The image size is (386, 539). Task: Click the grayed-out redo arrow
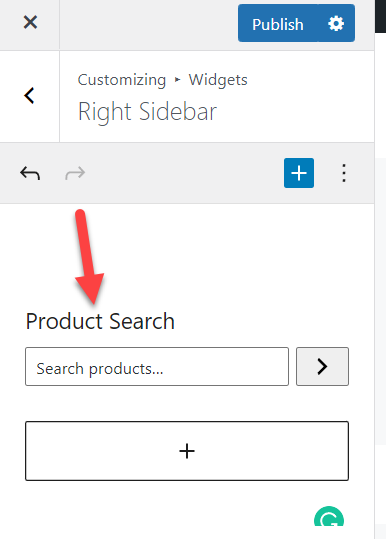coord(75,173)
